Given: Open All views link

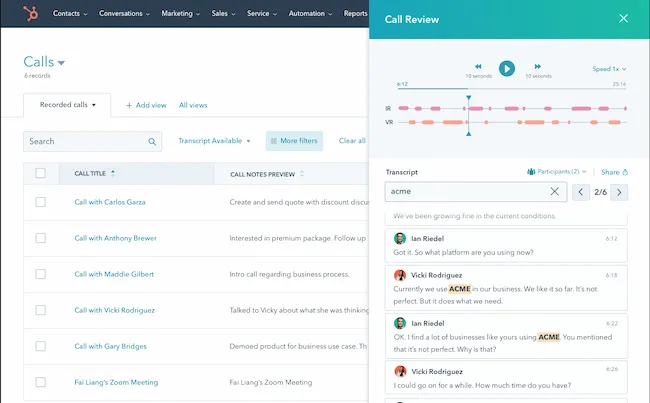Looking at the screenshot, I should 193,105.
